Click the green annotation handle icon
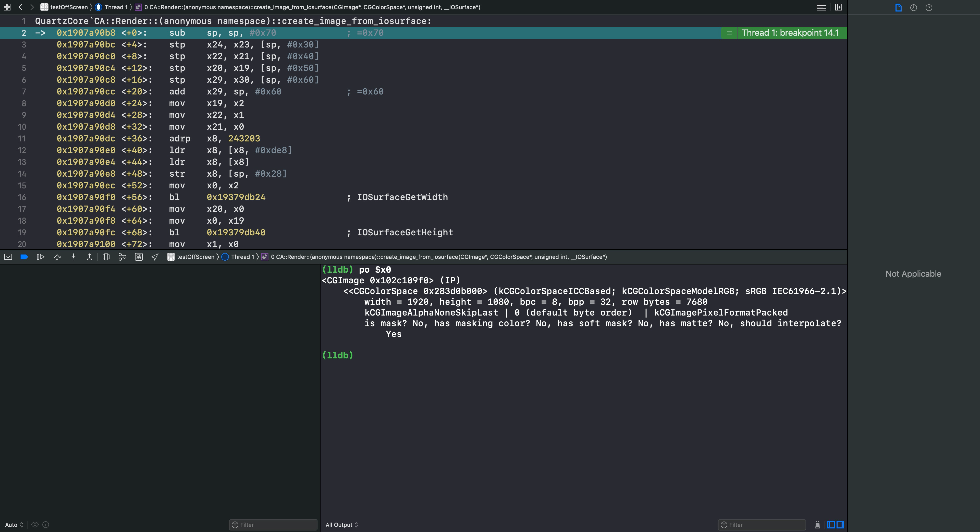Image resolution: width=980 pixels, height=532 pixels. pos(729,33)
